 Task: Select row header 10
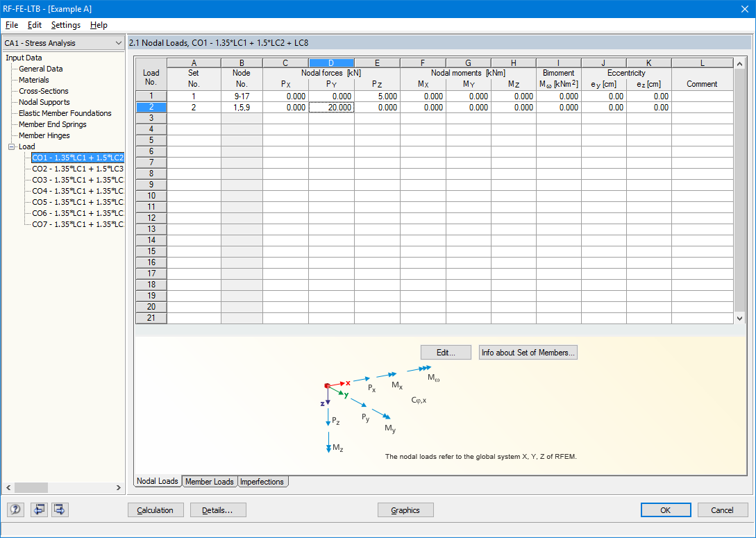151,196
